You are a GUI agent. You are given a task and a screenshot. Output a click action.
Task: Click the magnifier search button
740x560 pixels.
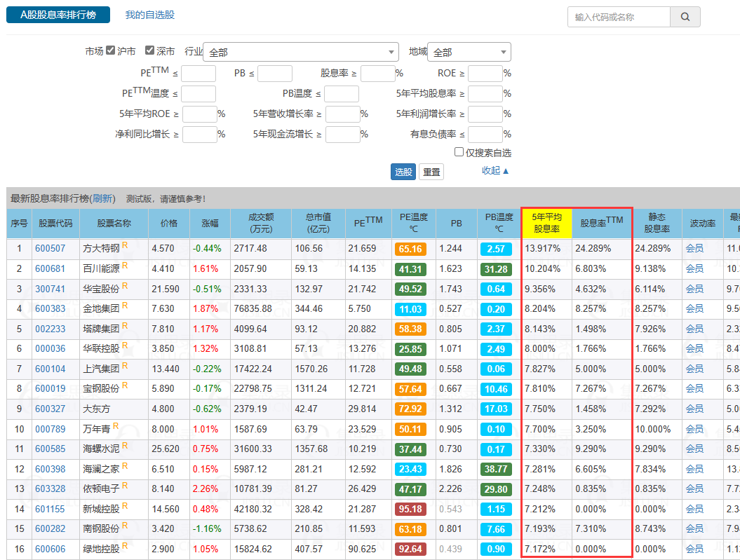(685, 17)
